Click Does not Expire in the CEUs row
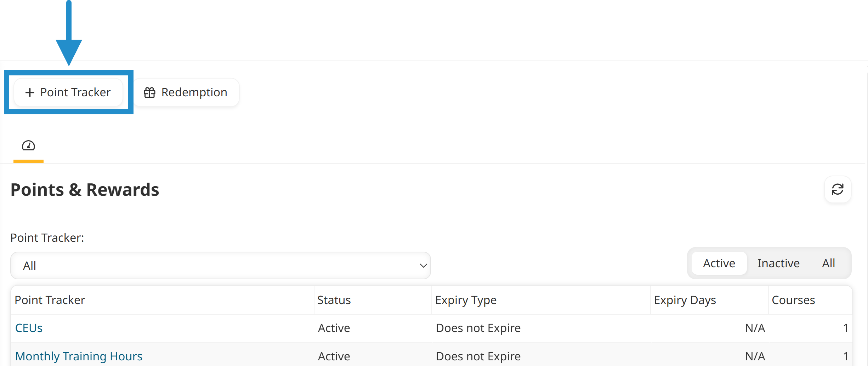 478,328
